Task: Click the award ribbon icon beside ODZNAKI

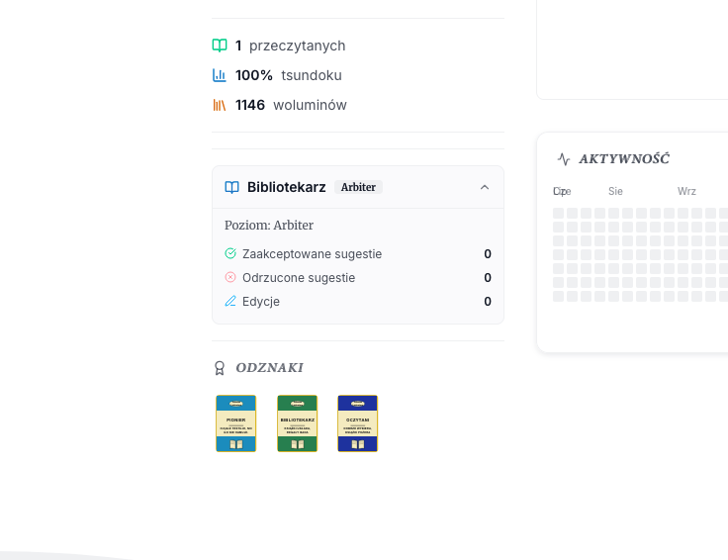Action: pyautogui.click(x=220, y=368)
